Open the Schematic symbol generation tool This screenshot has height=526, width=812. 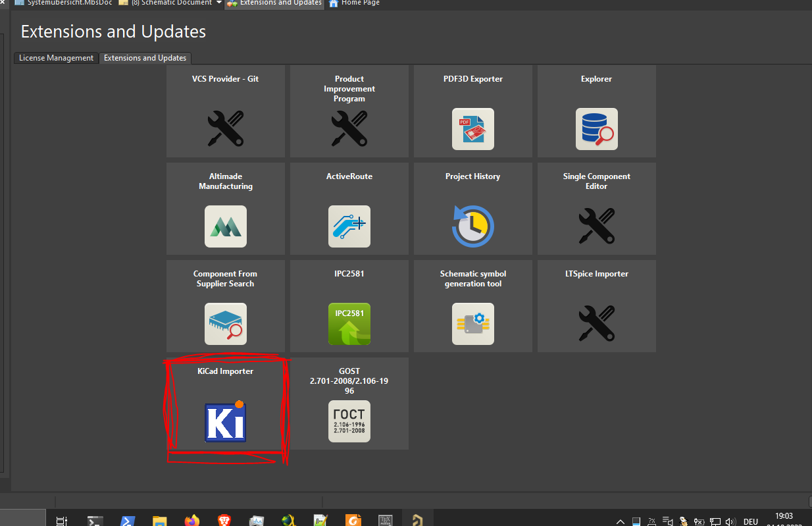(x=473, y=305)
